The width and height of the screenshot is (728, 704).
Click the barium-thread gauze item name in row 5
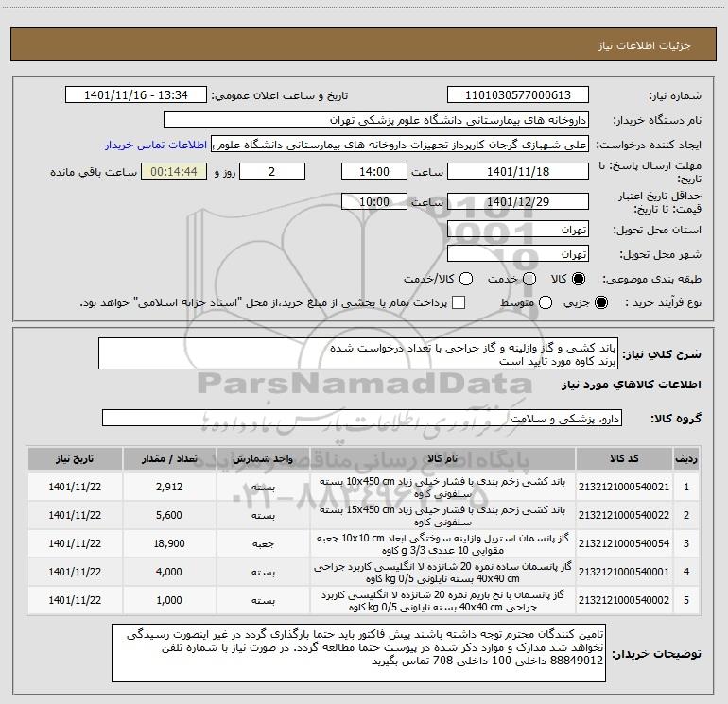[442, 600]
